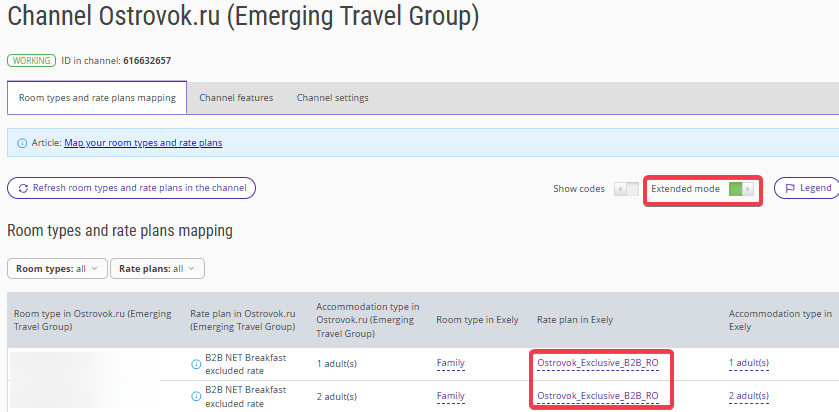Viewport: 839px width, 412px height.
Task: Click the info icon in the Article banner
Action: point(22,143)
